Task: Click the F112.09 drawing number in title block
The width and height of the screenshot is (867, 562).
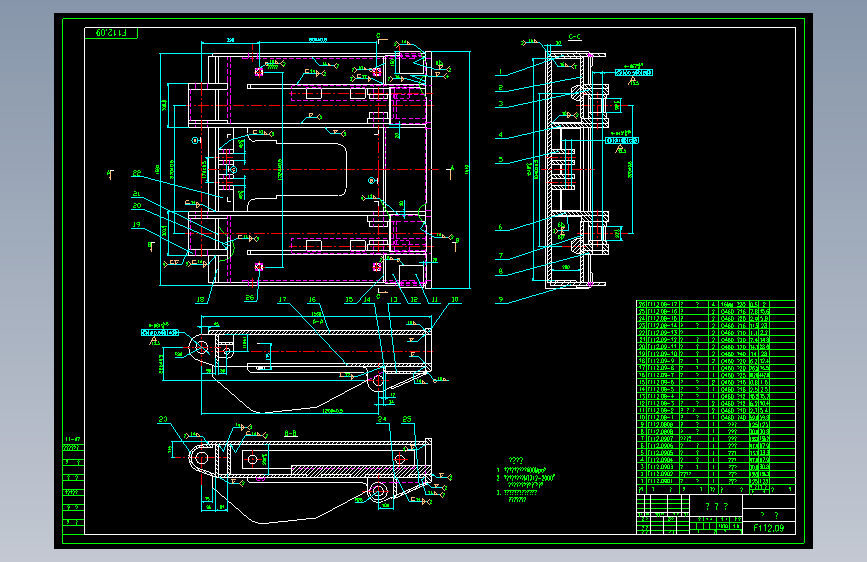Action: click(769, 528)
